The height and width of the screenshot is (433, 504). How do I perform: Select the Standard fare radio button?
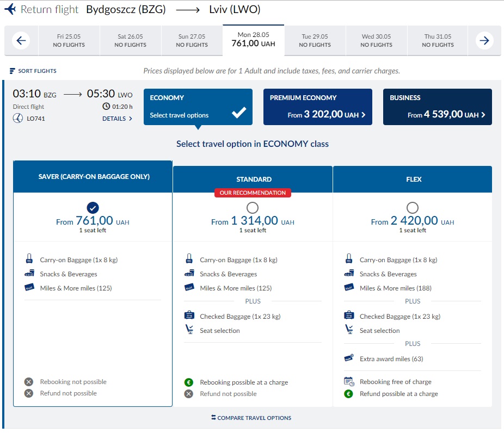click(253, 207)
